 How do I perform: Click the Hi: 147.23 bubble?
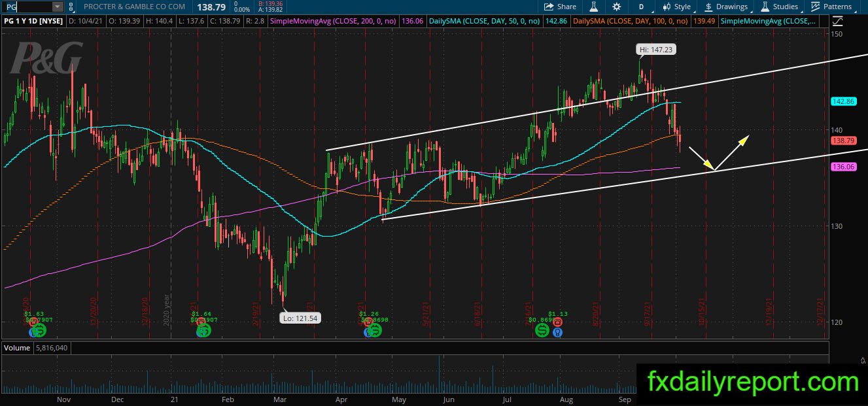[656, 49]
